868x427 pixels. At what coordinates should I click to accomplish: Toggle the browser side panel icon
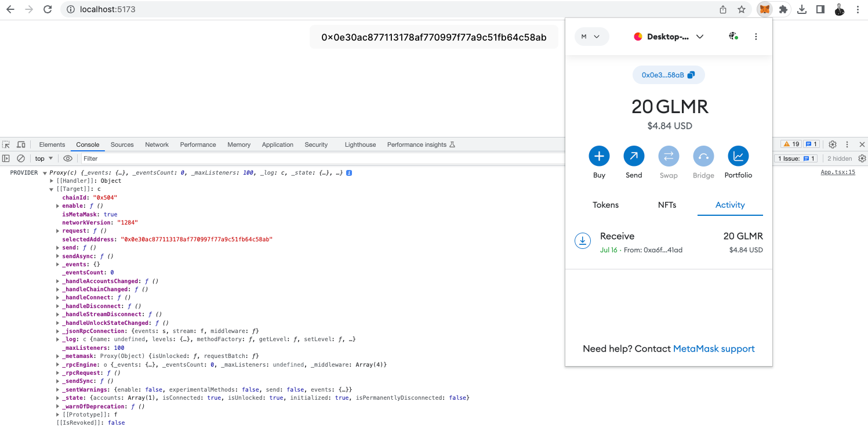click(x=820, y=9)
